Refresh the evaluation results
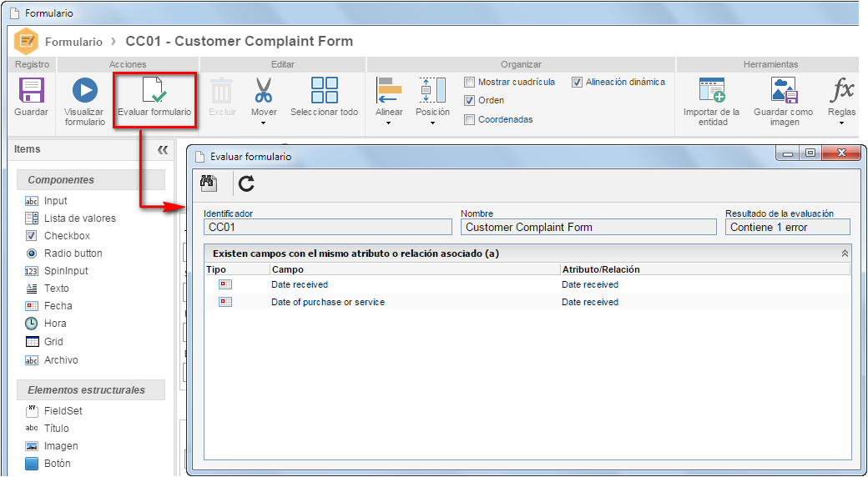The width and height of the screenshot is (868, 477). 246,183
